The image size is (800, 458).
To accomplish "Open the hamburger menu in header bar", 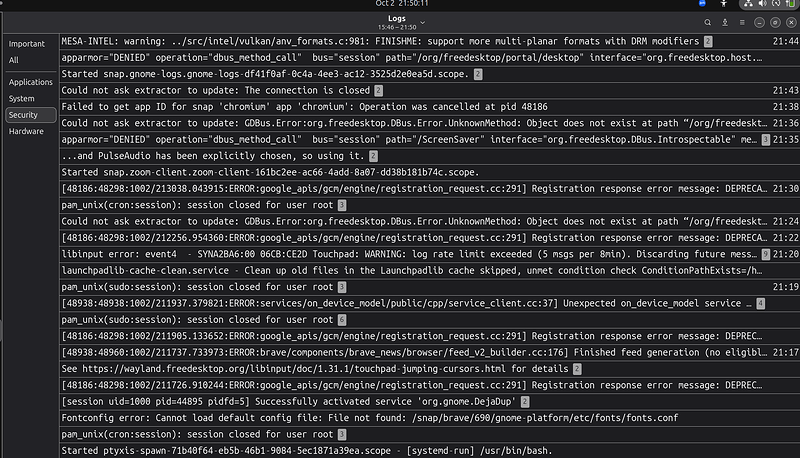I will pyautogui.click(x=742, y=22).
